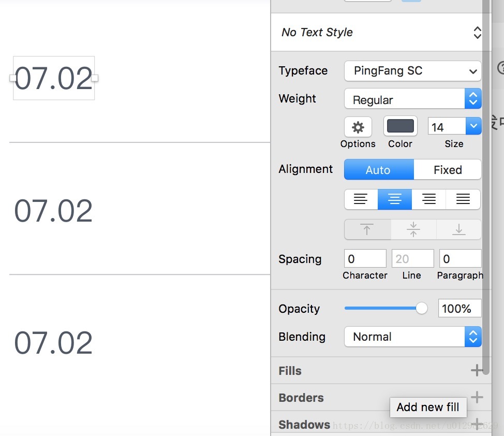
Task: Add a new fill with plus icon
Action: (x=477, y=370)
